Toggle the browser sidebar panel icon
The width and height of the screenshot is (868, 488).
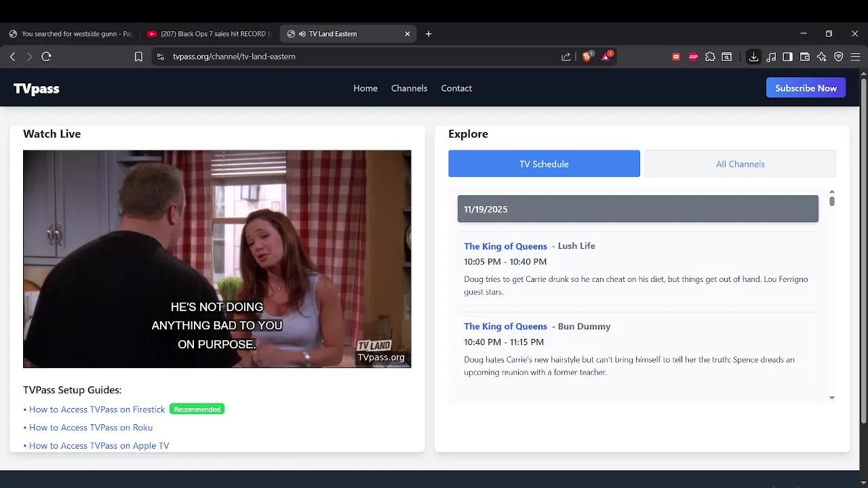(787, 57)
